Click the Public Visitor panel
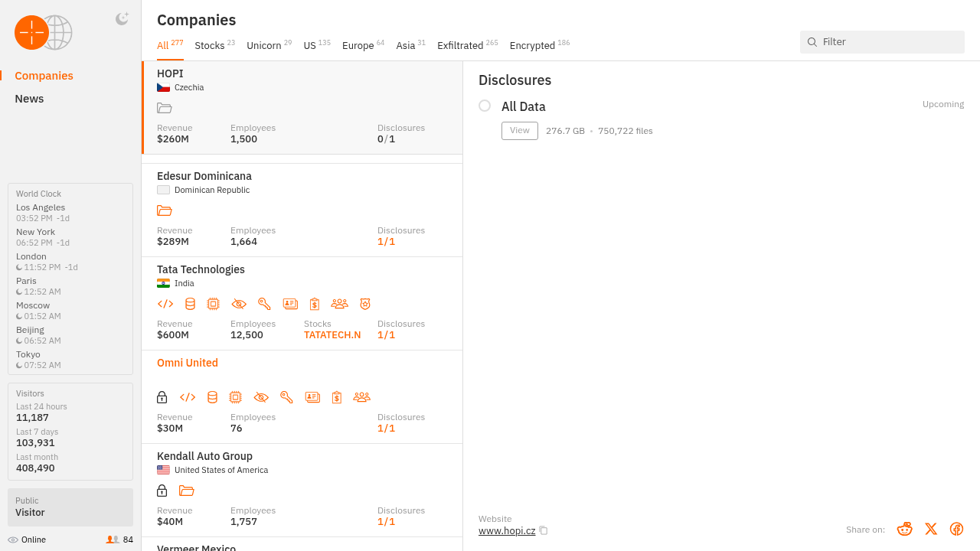This screenshot has width=980, height=551. [x=70, y=507]
